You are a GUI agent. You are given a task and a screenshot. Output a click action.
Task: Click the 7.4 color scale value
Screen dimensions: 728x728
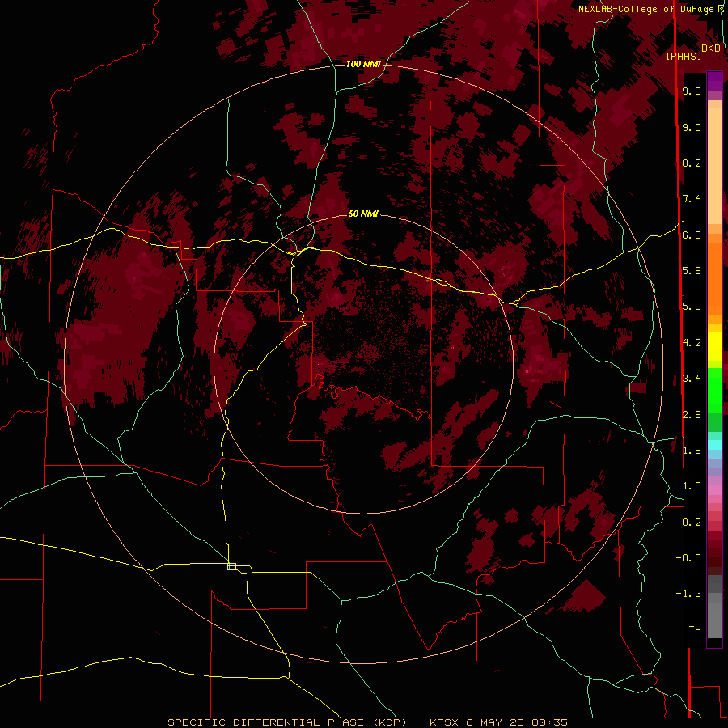(692, 199)
